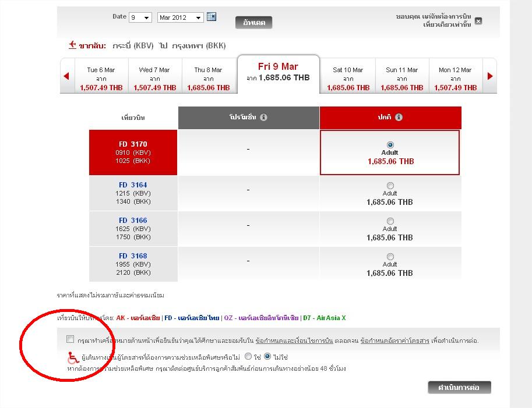Click the เที่ยวบิน flight column header
Screen dimensions: 532x408
click(x=133, y=118)
